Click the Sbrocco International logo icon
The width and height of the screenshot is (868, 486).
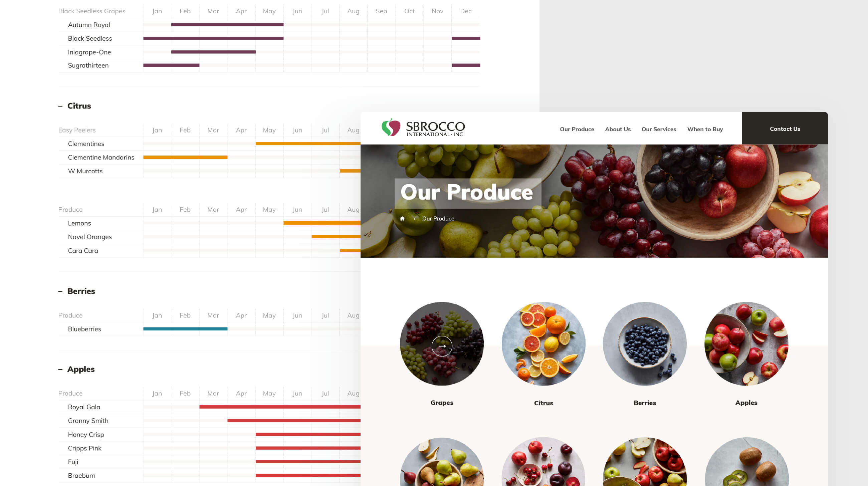[x=391, y=128]
